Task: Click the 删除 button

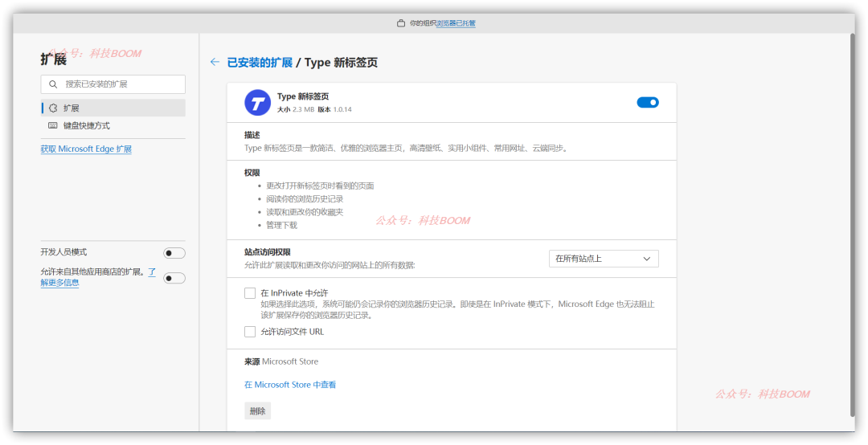Action: pyautogui.click(x=257, y=410)
